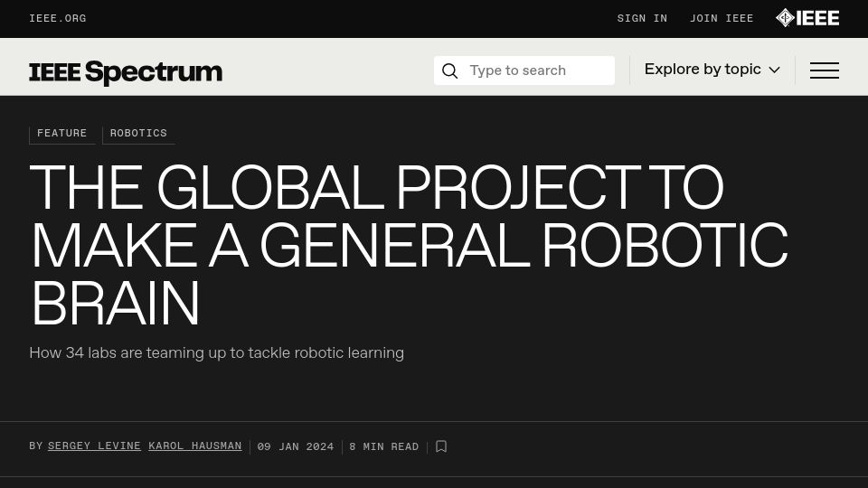This screenshot has height=488, width=868.
Task: Click the article headline text
Action: [409, 245]
